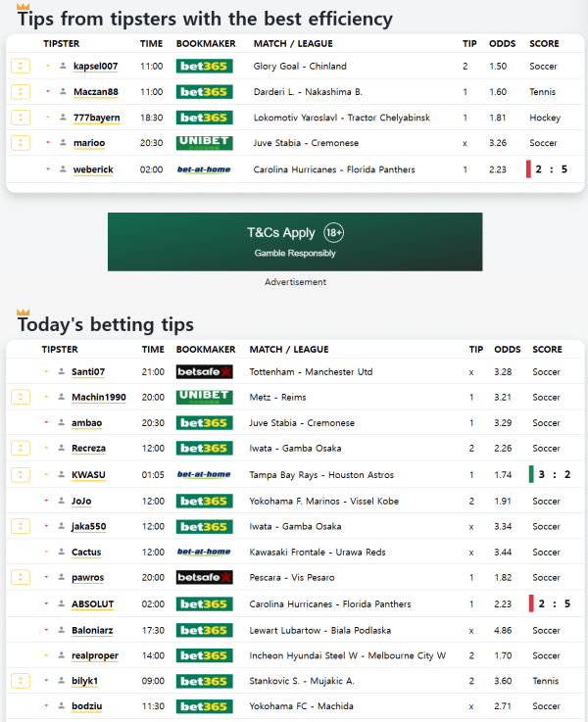Click the user profile icon beside Maczan88
Screen dimensions: 588x722
[63, 92]
